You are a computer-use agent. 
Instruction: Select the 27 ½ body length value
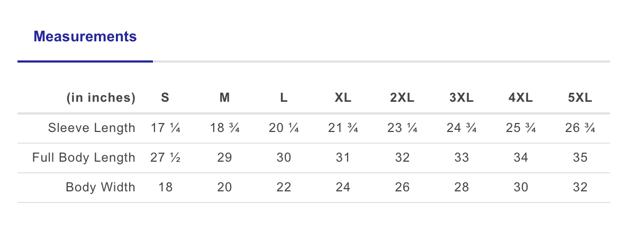[165, 157]
